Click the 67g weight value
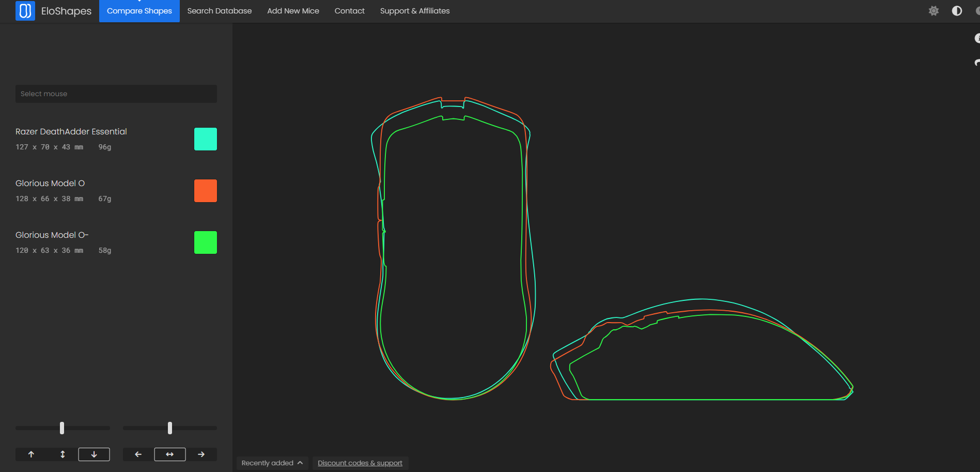 pos(105,199)
